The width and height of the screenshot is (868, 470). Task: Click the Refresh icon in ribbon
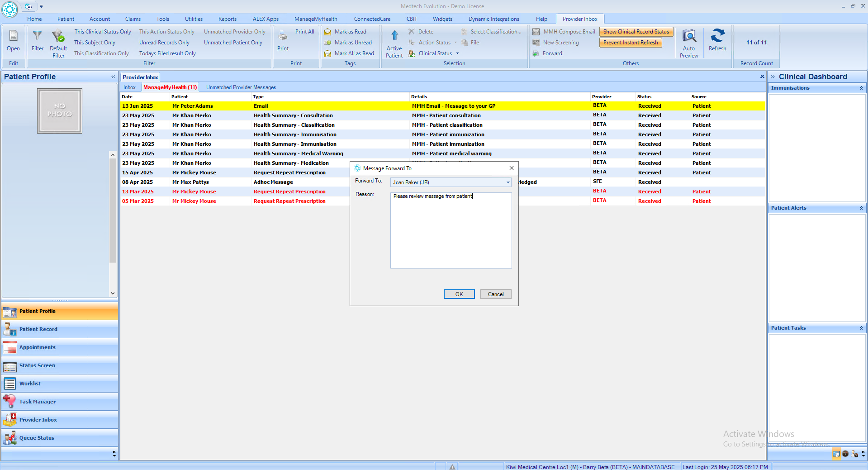tap(717, 36)
